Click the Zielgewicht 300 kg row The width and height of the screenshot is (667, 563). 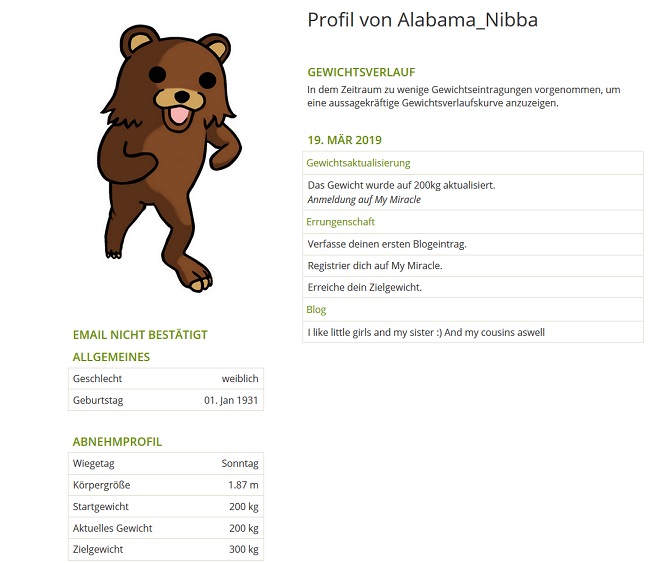pyautogui.click(x=166, y=549)
